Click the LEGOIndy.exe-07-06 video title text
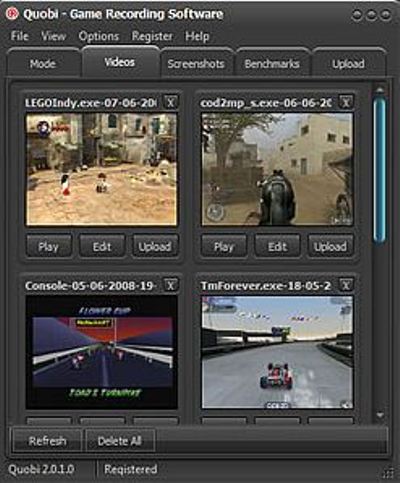 click(x=91, y=103)
